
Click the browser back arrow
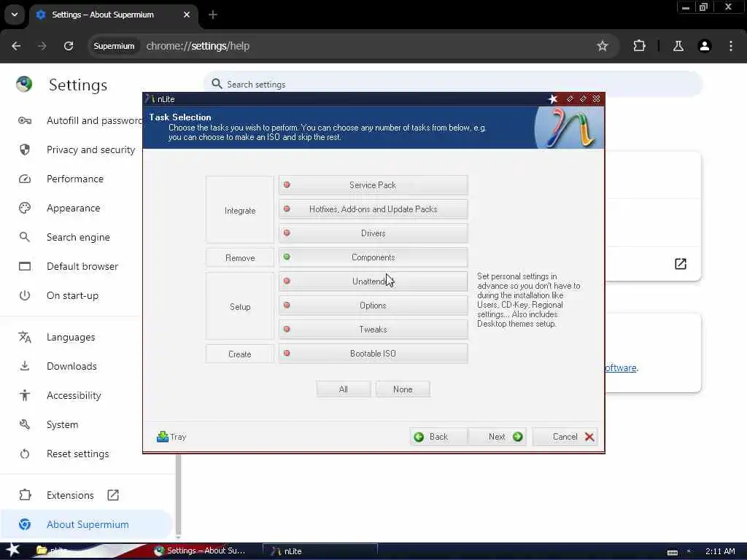[x=16, y=46]
